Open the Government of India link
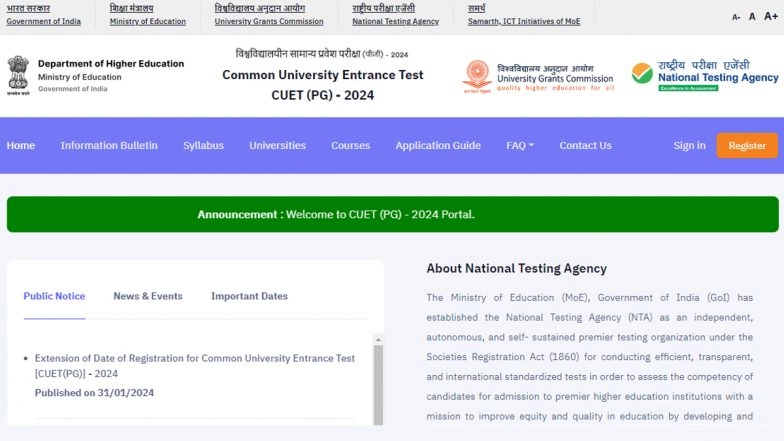This screenshot has width=784, height=441. click(44, 22)
